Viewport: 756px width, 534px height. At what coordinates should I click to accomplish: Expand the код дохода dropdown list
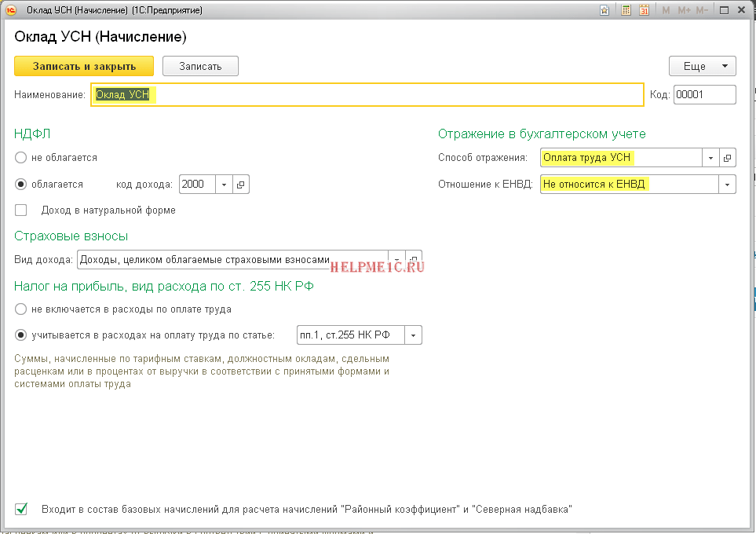tap(224, 185)
